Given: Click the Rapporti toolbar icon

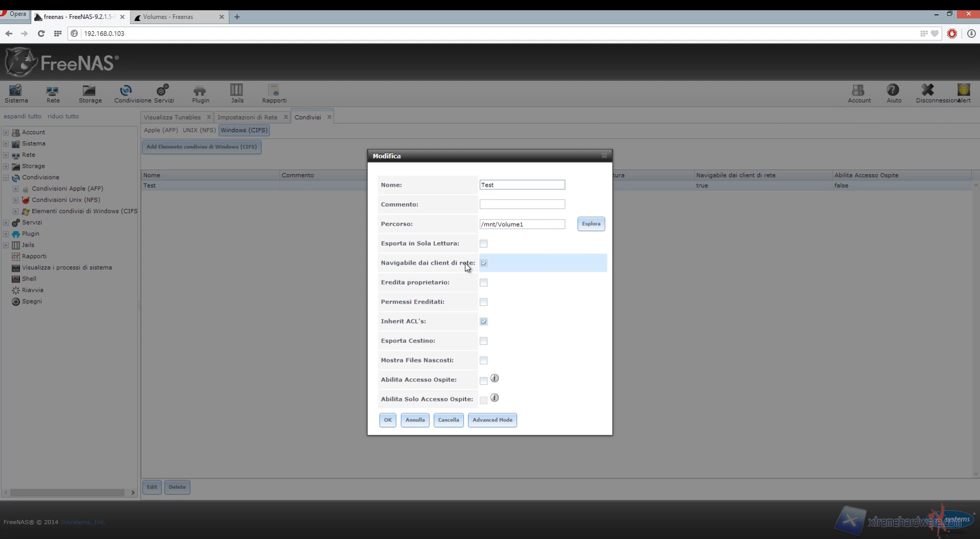Looking at the screenshot, I should [x=274, y=93].
